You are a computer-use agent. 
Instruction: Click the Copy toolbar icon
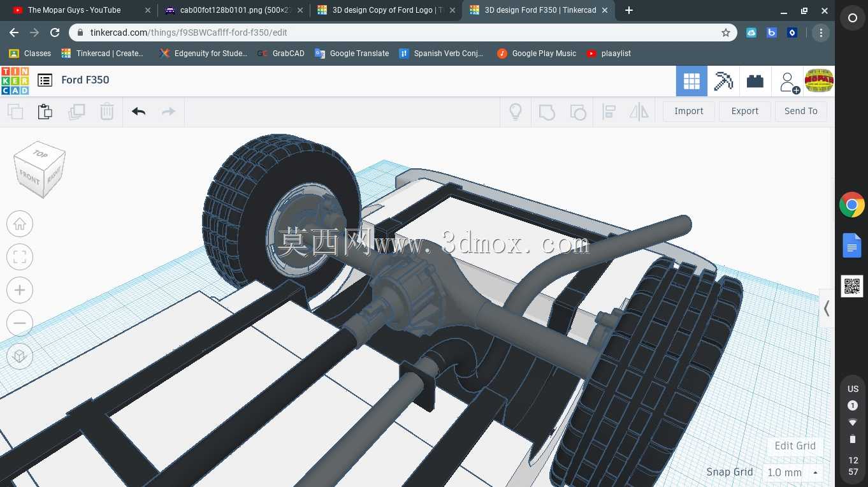pos(15,112)
